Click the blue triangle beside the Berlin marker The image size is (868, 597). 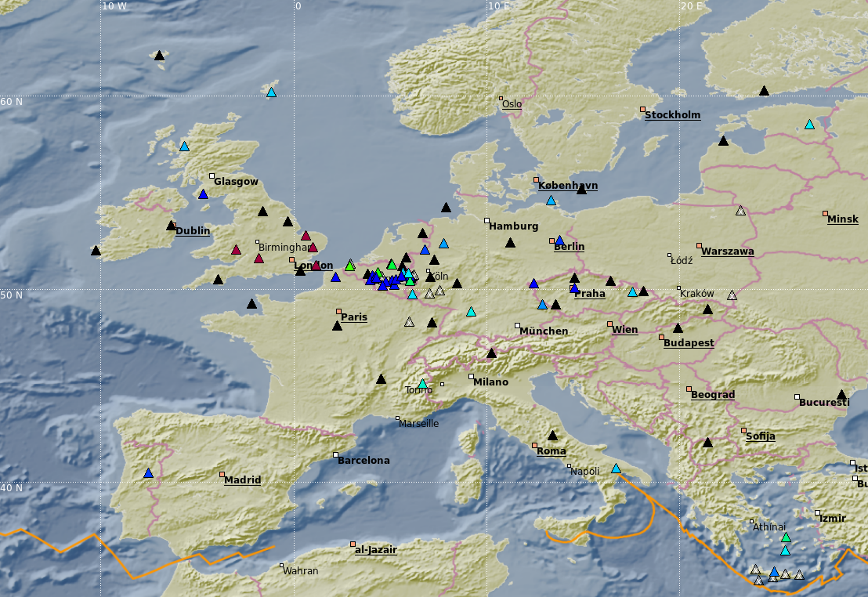559,241
